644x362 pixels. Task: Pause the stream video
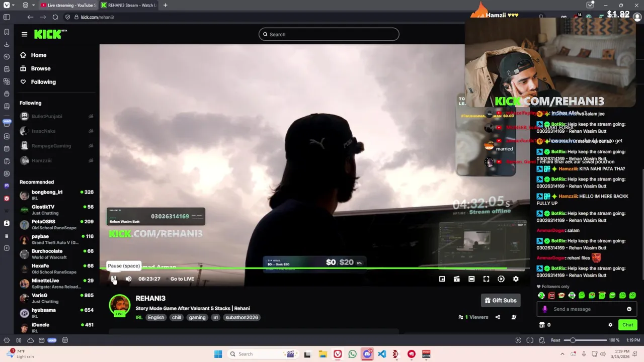(x=114, y=279)
